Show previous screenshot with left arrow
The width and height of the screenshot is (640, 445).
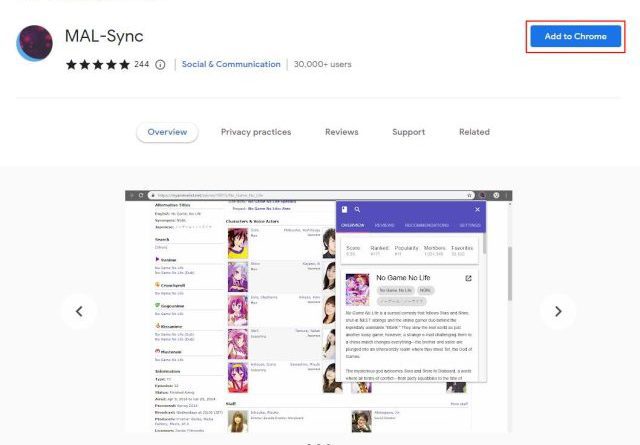[x=79, y=312]
